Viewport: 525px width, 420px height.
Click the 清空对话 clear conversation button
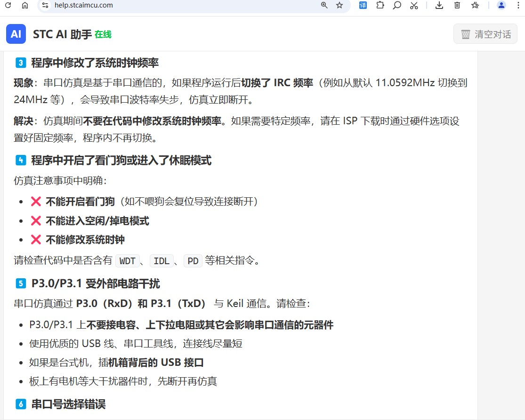[x=485, y=34]
